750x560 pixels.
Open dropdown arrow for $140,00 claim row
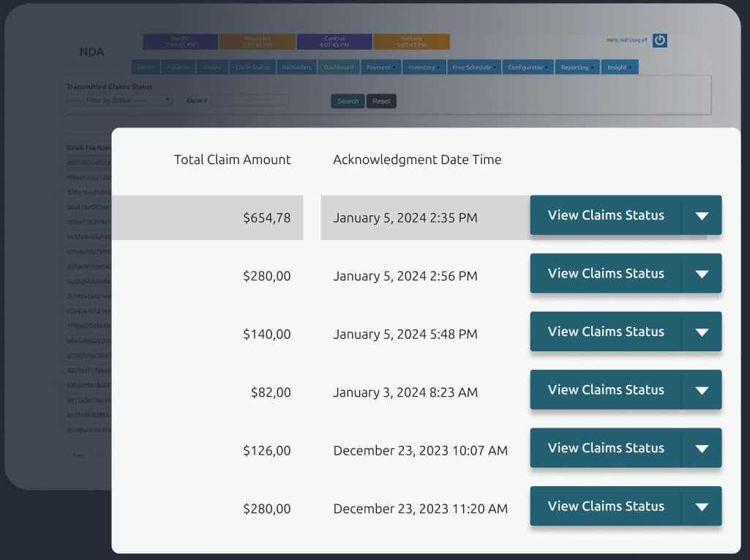pyautogui.click(x=702, y=332)
